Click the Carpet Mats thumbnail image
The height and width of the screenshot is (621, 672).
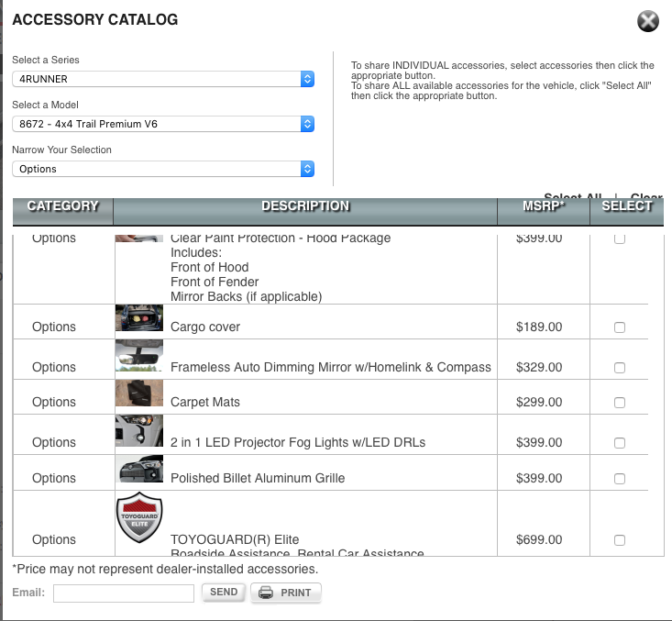(139, 393)
